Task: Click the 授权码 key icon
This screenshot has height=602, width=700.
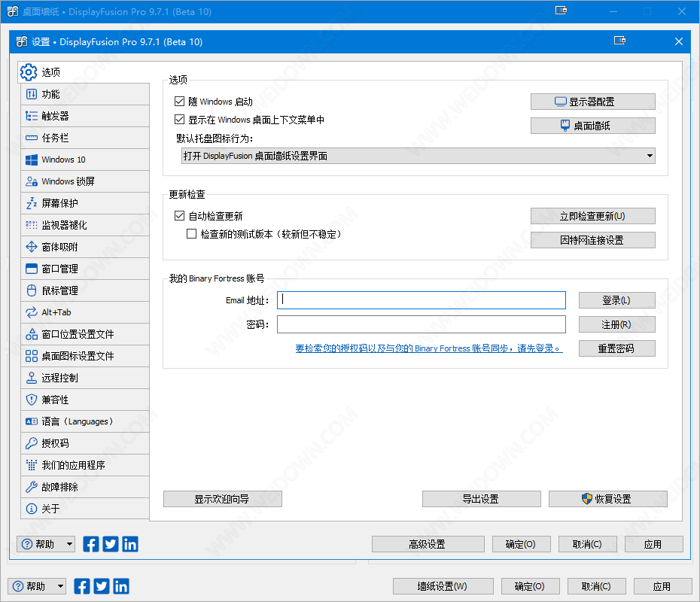Action: 32,443
